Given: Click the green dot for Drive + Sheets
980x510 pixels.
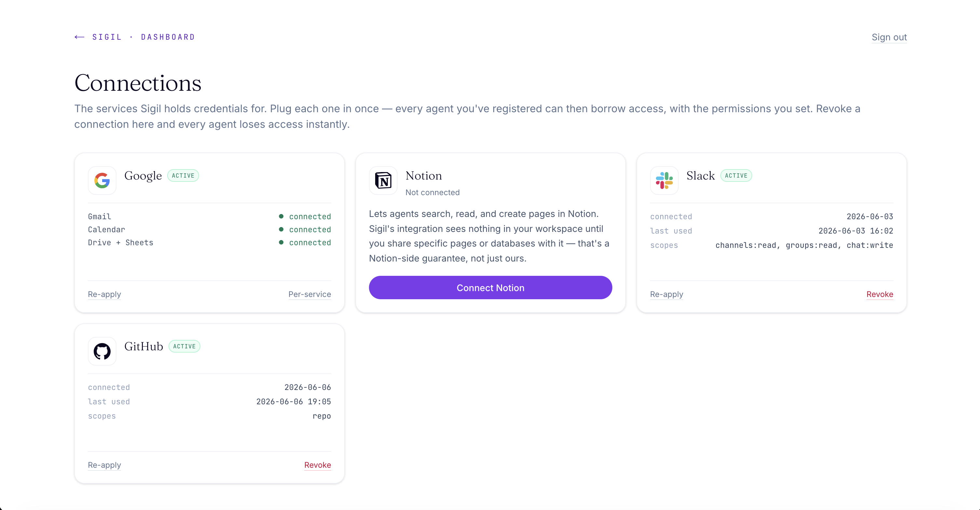Looking at the screenshot, I should coord(281,242).
